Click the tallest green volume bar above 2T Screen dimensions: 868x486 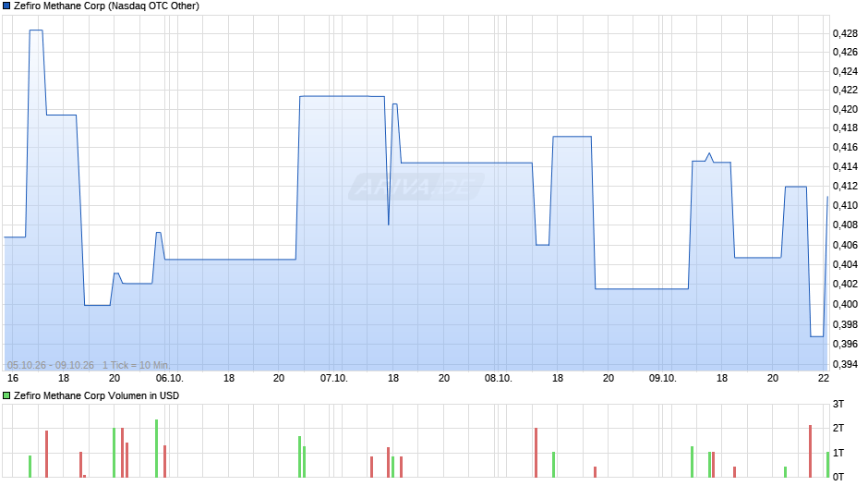(157, 448)
